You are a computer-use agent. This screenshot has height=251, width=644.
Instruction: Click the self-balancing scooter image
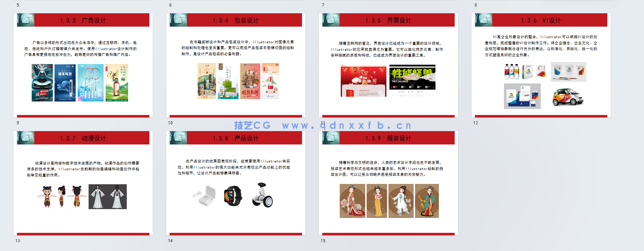[262, 195]
